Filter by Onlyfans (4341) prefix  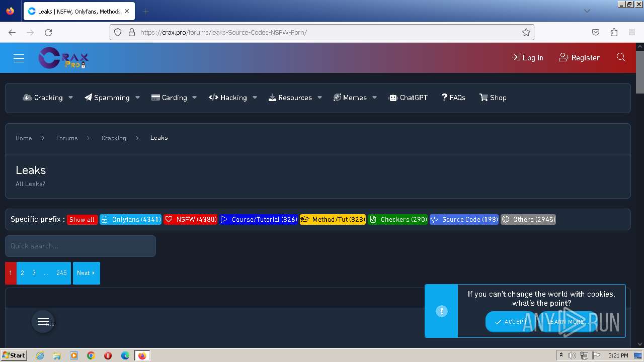point(131,219)
